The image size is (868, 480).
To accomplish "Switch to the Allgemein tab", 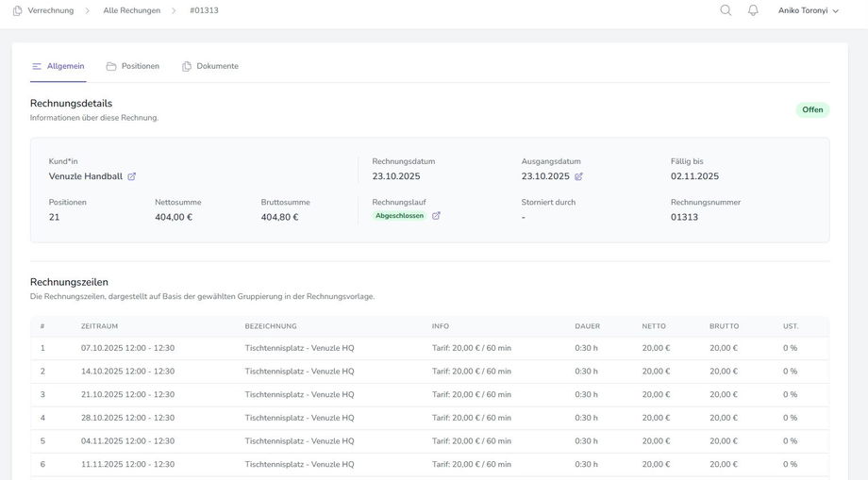I will tap(65, 66).
